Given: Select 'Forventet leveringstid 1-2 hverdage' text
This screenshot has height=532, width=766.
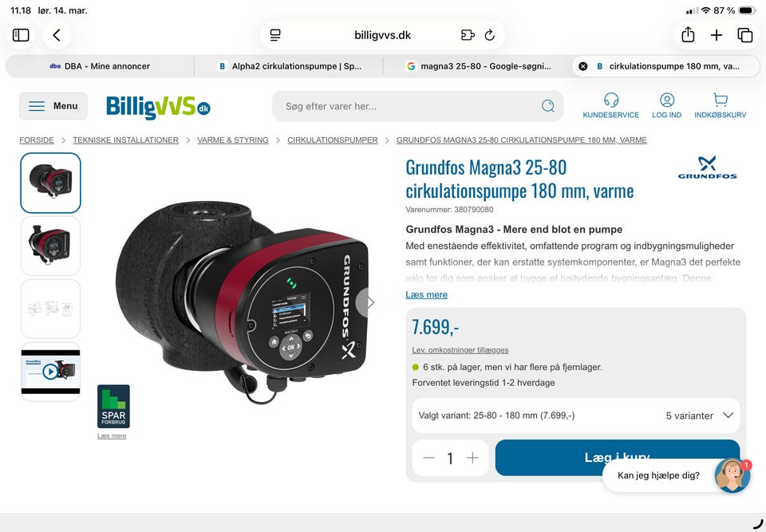Looking at the screenshot, I should (x=484, y=383).
